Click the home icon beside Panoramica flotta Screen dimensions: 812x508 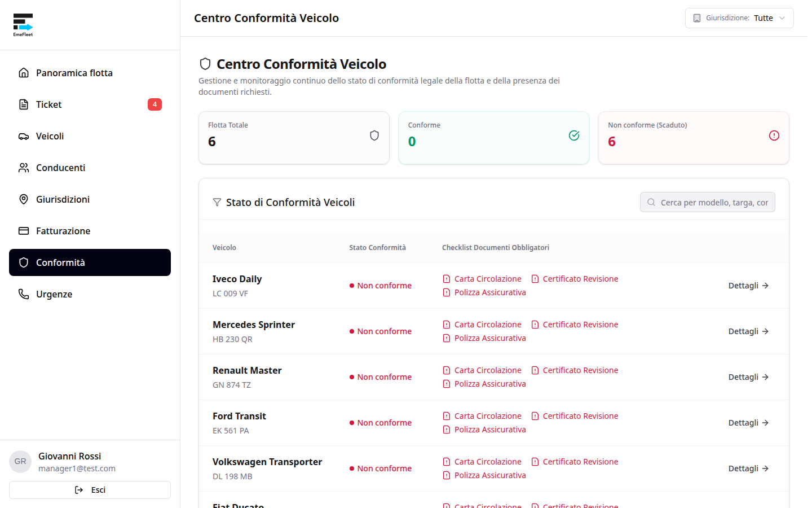click(x=24, y=73)
